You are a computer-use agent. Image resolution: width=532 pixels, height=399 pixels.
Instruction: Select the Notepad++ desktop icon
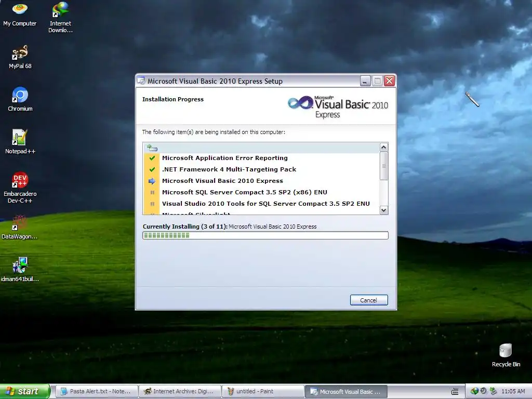coord(20,142)
